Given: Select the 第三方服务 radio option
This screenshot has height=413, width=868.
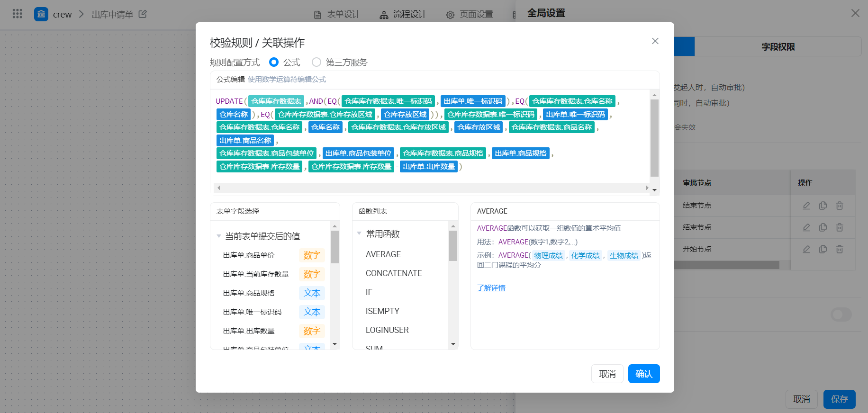Looking at the screenshot, I should pyautogui.click(x=316, y=62).
